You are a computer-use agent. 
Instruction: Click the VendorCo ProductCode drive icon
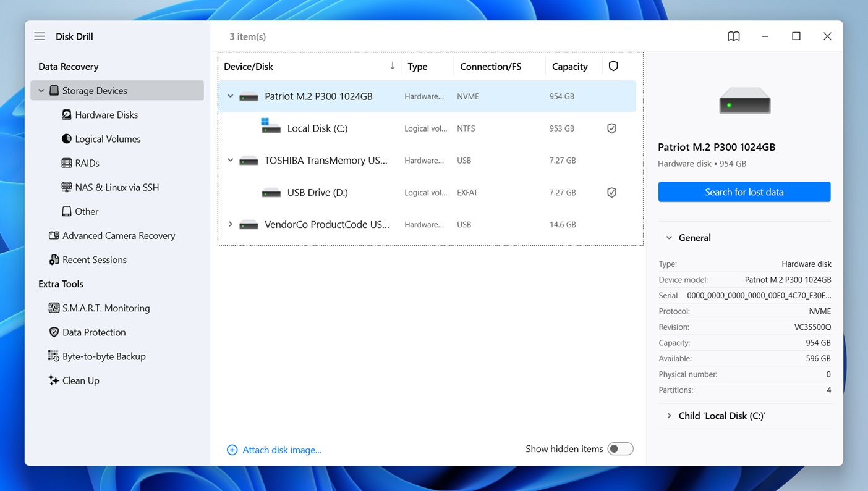click(x=249, y=225)
